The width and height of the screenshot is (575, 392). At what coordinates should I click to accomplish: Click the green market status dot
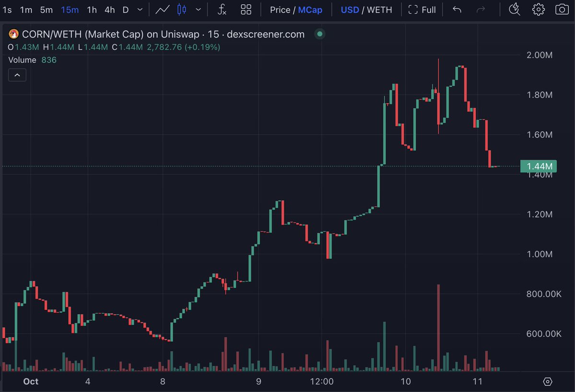320,34
